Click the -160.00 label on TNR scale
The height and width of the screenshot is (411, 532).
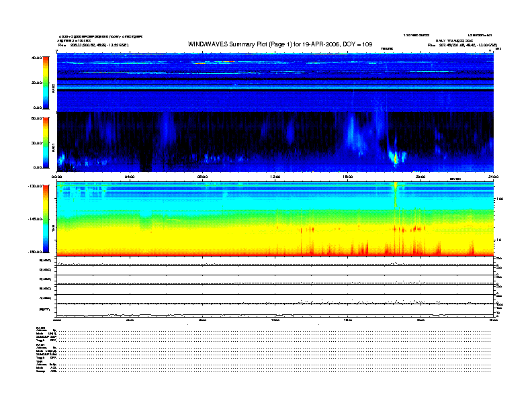click(x=35, y=252)
